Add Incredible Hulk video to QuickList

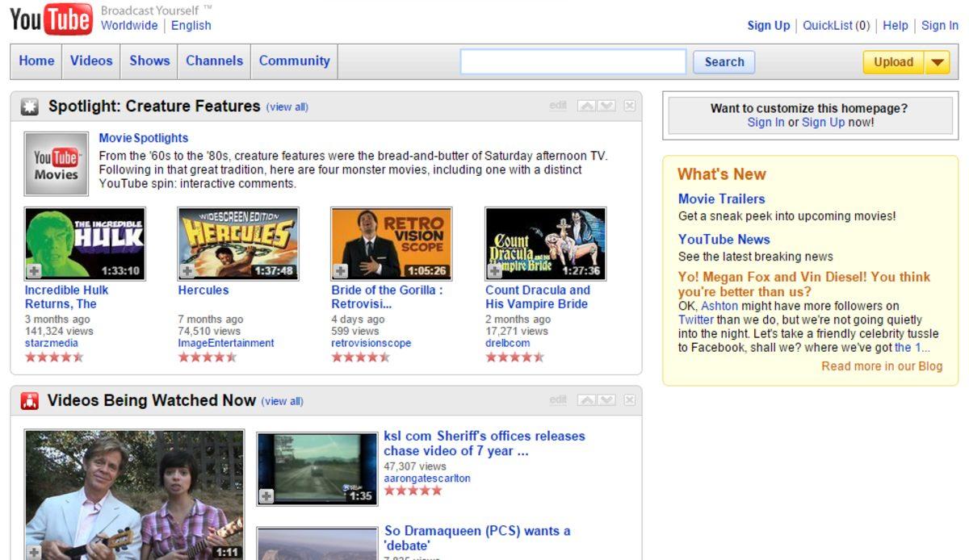pos(34,271)
